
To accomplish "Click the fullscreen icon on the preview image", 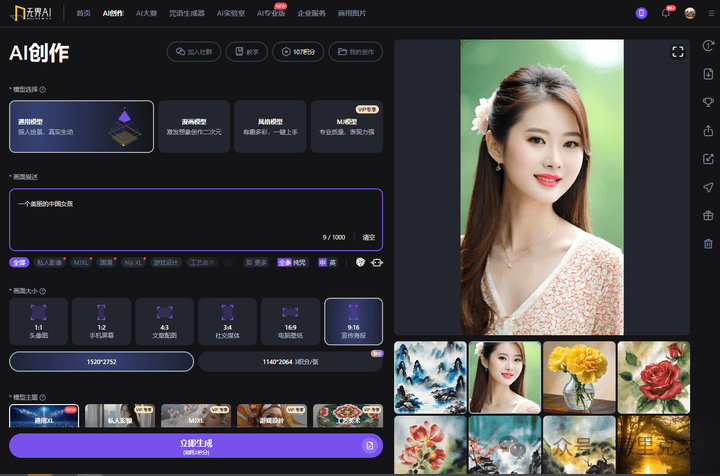I will coord(678,52).
